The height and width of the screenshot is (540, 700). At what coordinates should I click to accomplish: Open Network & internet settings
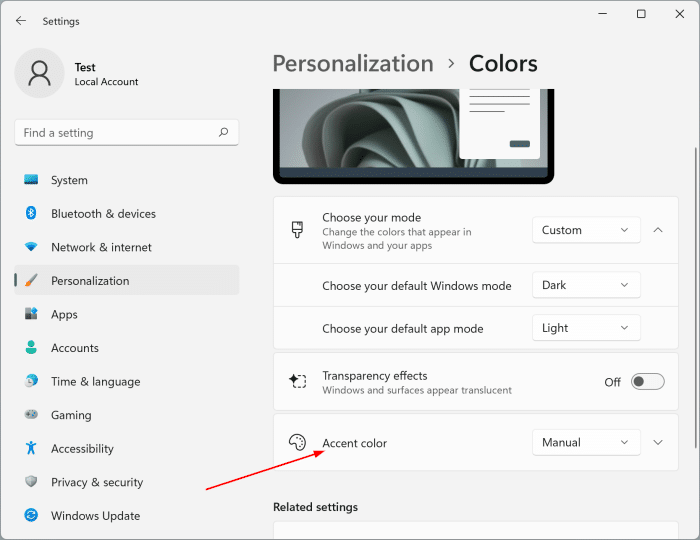[127, 247]
